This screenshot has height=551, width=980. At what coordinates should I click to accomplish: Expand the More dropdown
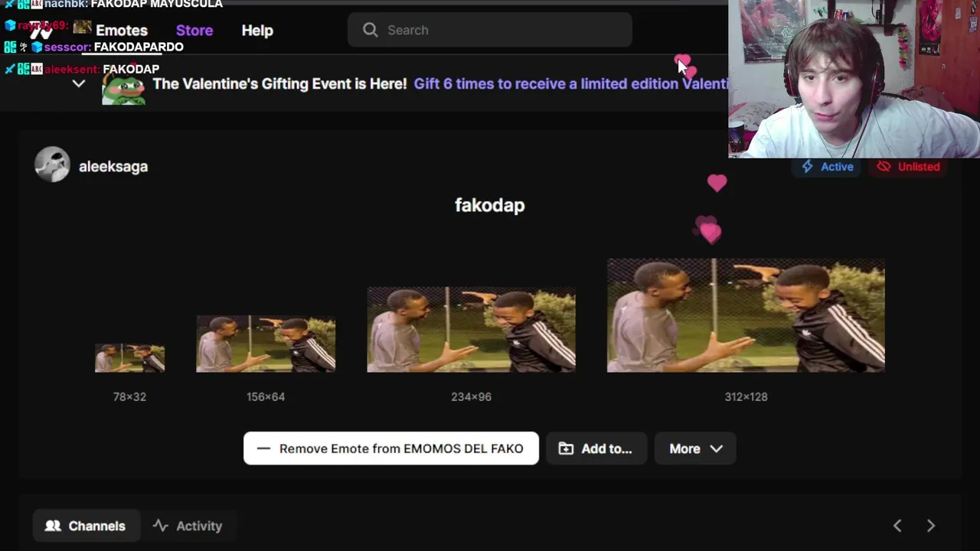pyautogui.click(x=695, y=448)
